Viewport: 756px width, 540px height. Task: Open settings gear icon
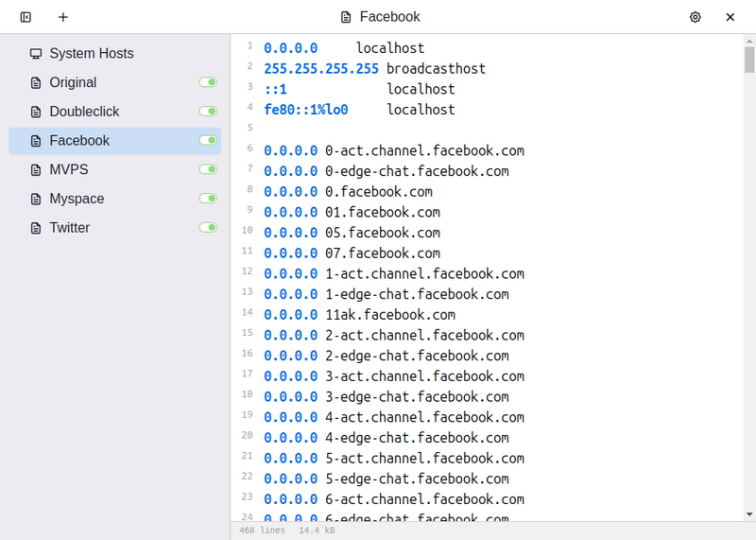(x=695, y=17)
